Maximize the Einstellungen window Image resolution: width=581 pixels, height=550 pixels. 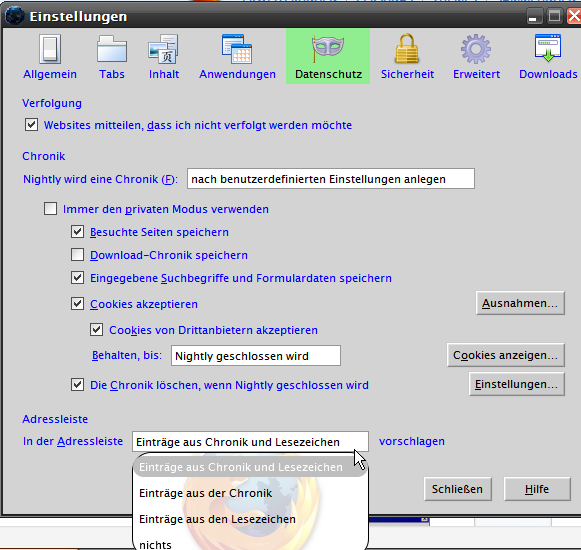(x=555, y=16)
